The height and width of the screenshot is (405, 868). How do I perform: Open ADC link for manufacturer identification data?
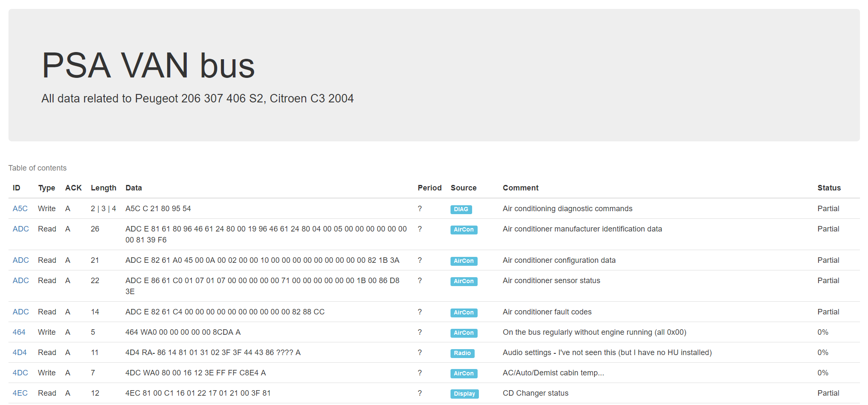[x=21, y=229]
